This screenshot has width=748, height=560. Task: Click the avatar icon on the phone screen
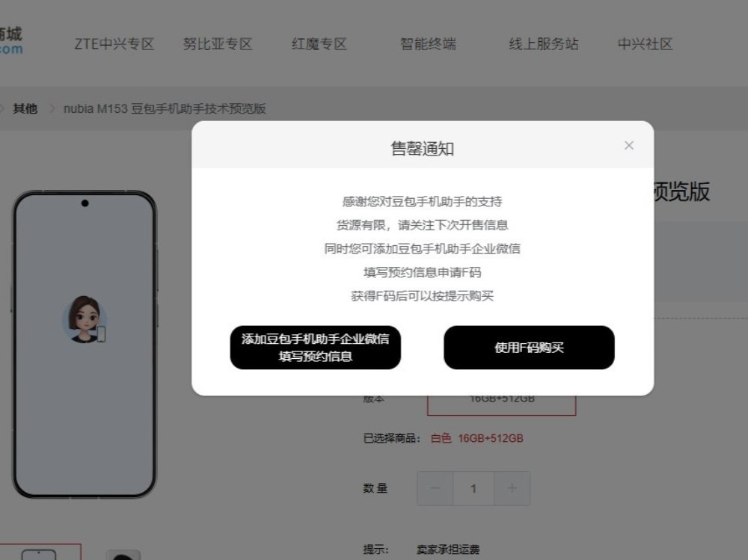85,319
